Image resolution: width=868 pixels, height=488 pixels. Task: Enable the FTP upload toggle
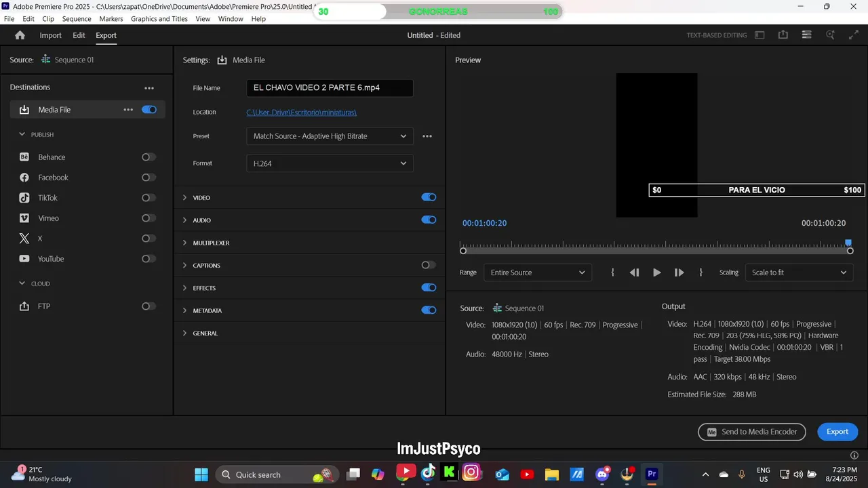[x=149, y=306]
